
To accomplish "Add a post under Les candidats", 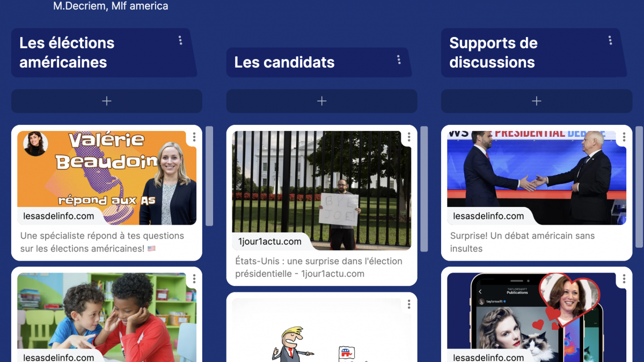I will point(321,101).
